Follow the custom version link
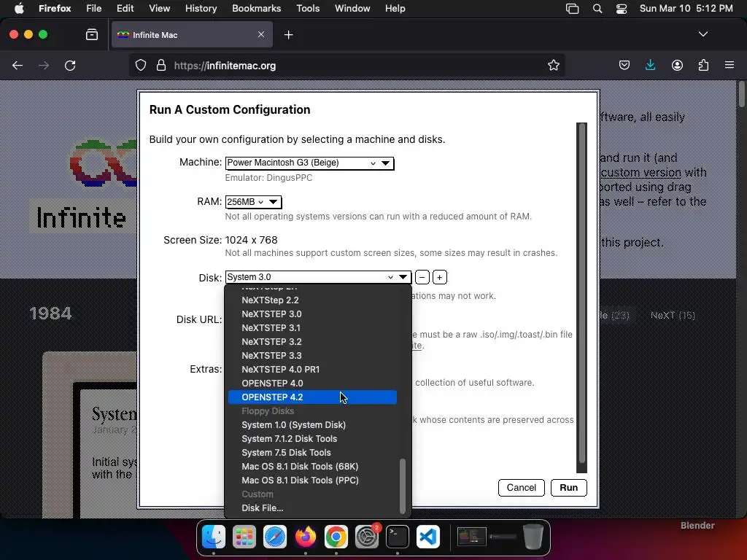This screenshot has height=560, width=747. point(640,172)
